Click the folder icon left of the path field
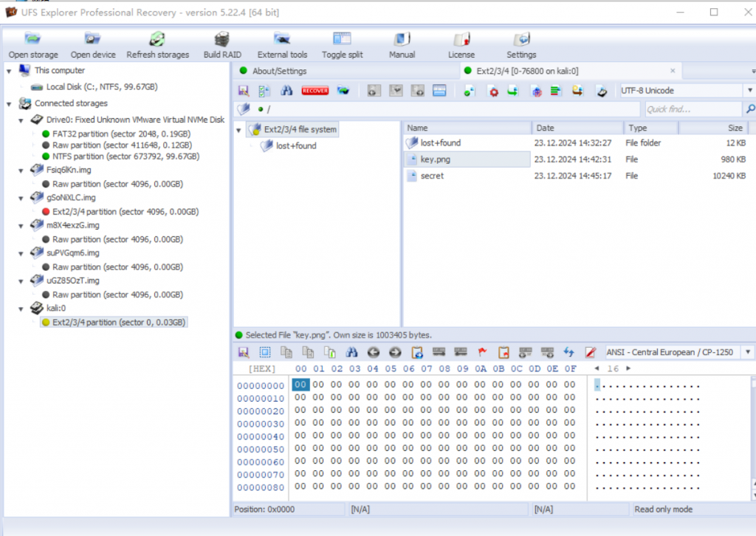Screen dimensions: 756x536 pos(244,109)
